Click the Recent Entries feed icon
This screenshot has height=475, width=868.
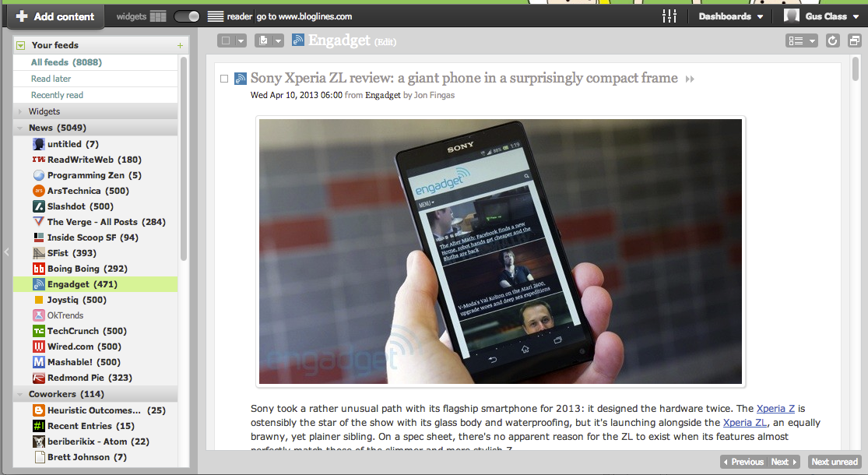pos(39,426)
